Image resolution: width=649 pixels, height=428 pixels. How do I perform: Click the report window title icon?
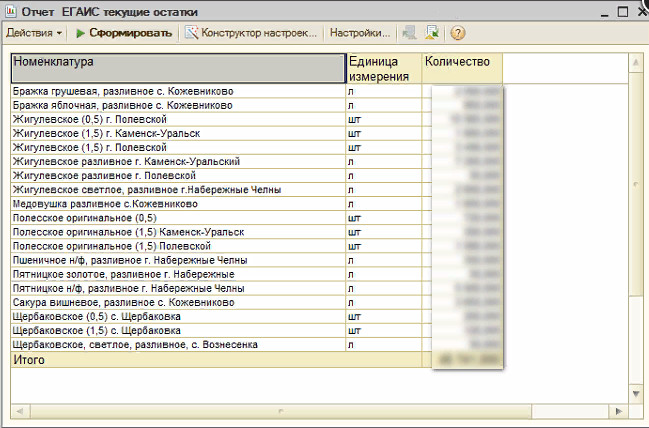click(x=13, y=11)
